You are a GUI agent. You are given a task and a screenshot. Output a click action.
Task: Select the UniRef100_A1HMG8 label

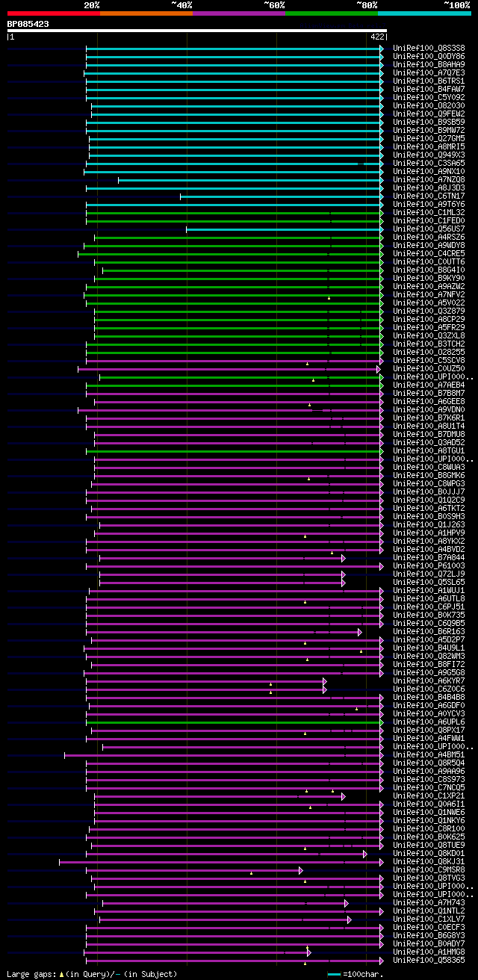[x=429, y=952]
